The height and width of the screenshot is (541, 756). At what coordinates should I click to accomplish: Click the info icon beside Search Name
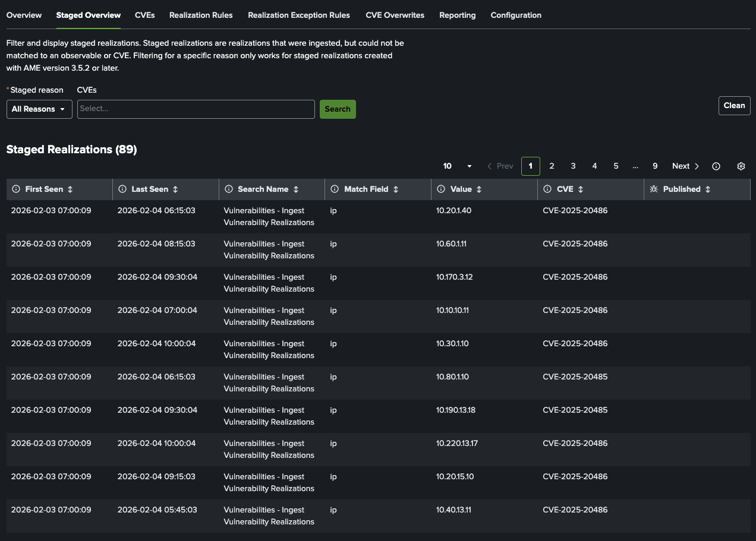[229, 189]
